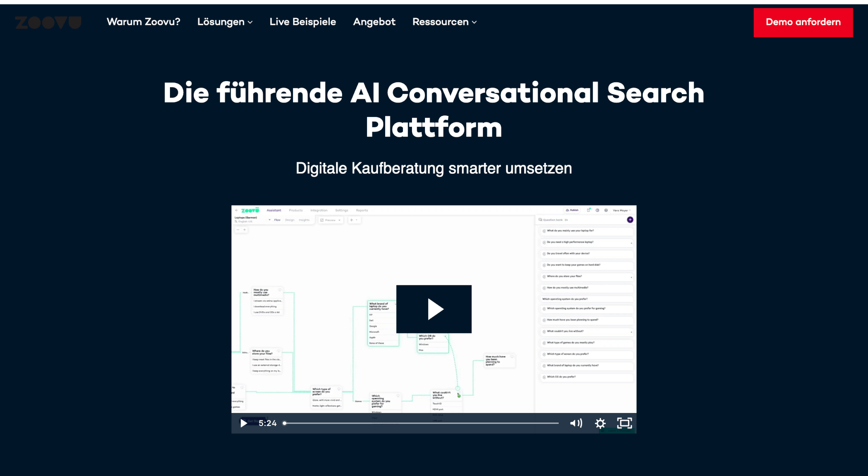This screenshot has width=868, height=476.
Task: Open the Angebot page
Action: [x=374, y=22]
